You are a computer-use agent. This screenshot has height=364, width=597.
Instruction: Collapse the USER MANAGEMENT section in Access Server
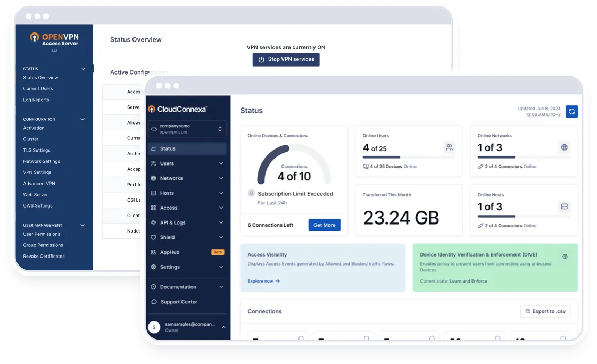tap(82, 225)
